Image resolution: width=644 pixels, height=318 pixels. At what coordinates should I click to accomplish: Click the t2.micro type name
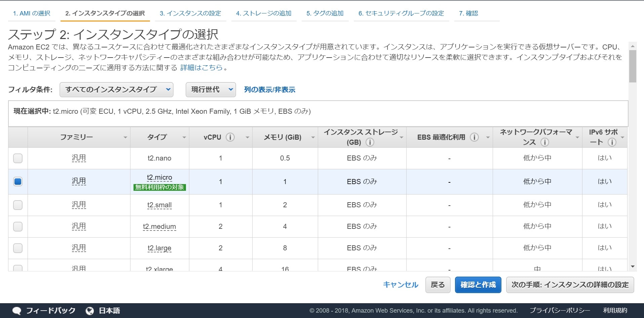[159, 177]
